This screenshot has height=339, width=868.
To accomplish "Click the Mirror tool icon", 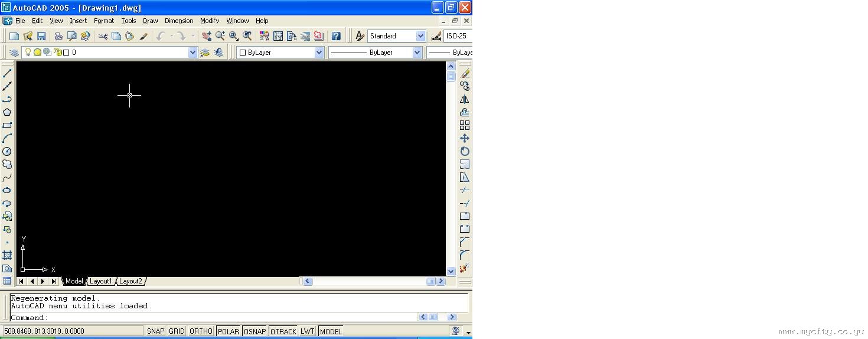I will [465, 99].
